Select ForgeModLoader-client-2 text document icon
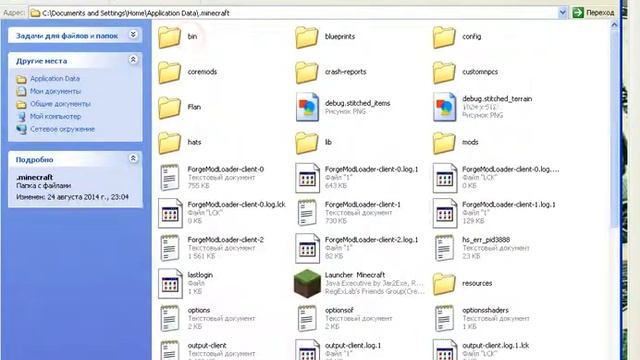Screen dimensions: 640x360 [170, 248]
